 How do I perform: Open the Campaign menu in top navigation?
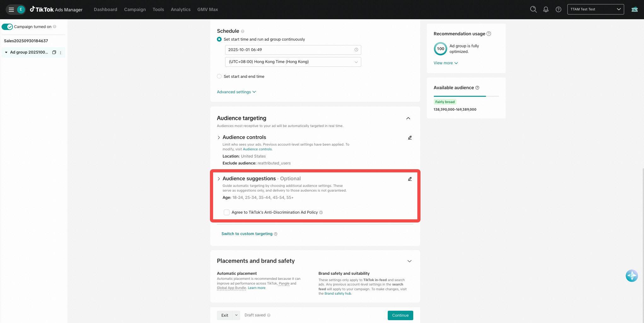(x=135, y=9)
